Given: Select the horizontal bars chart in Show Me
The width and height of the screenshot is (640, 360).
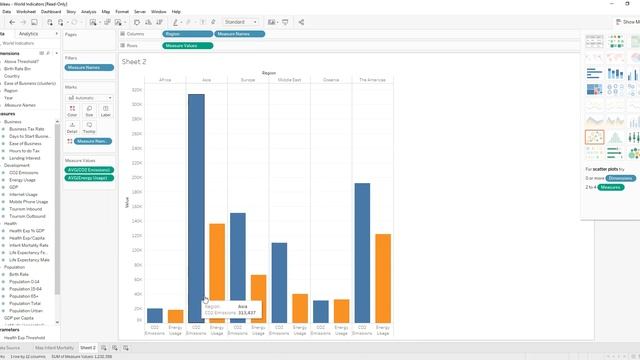Looking at the screenshot, I should 594,73.
